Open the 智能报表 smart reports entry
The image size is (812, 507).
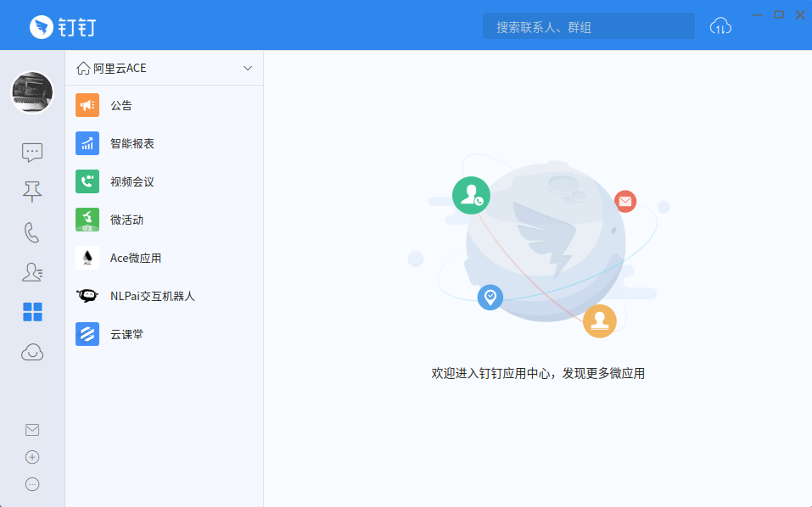164,143
